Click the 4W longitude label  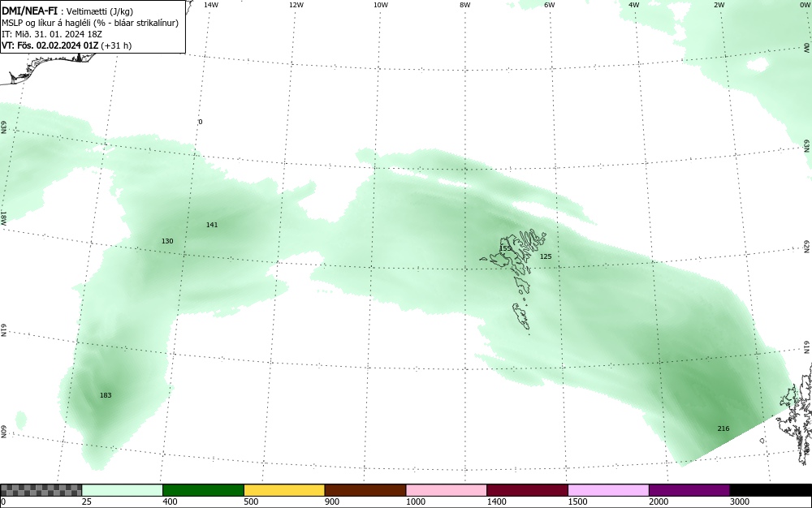[x=634, y=5]
